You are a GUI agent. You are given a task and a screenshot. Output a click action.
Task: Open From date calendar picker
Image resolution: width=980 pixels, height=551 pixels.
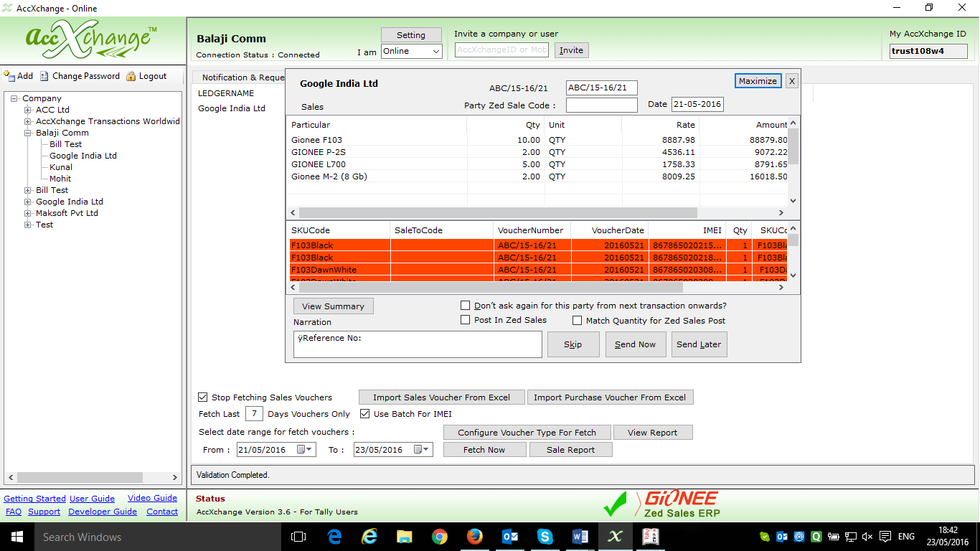pos(306,450)
